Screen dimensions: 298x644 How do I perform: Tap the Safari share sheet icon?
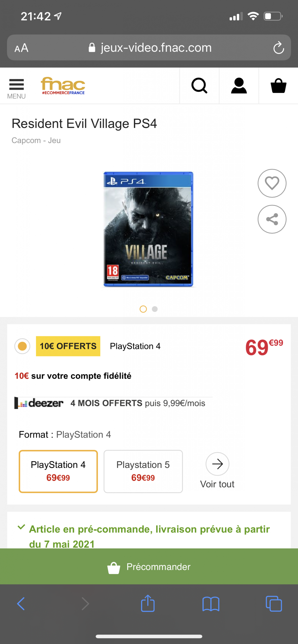click(x=148, y=603)
